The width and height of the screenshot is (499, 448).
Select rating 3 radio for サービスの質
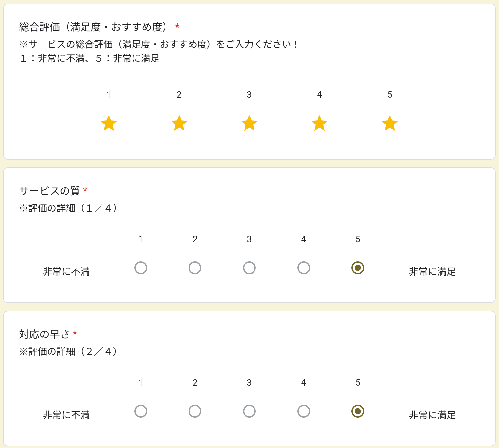249,268
